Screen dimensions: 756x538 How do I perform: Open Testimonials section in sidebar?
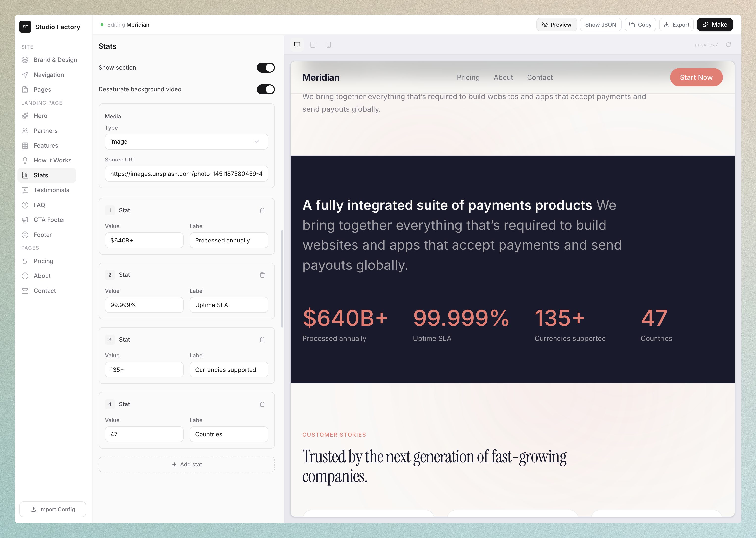51,190
